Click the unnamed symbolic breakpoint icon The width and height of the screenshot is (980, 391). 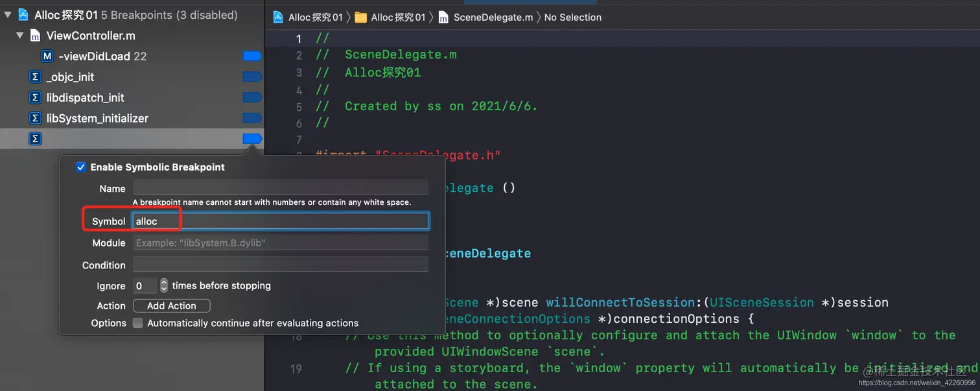click(36, 139)
